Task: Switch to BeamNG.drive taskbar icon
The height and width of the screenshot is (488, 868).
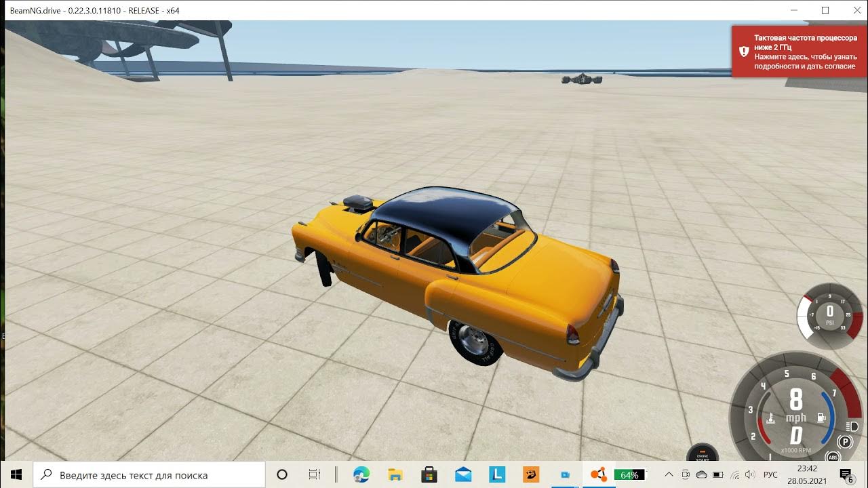Action: (598, 474)
